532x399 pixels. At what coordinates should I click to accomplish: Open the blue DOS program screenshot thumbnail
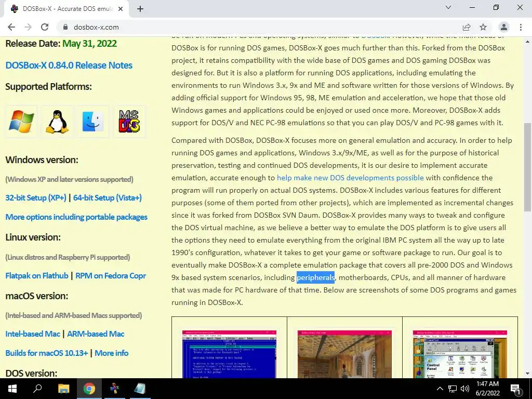pyautogui.click(x=229, y=354)
